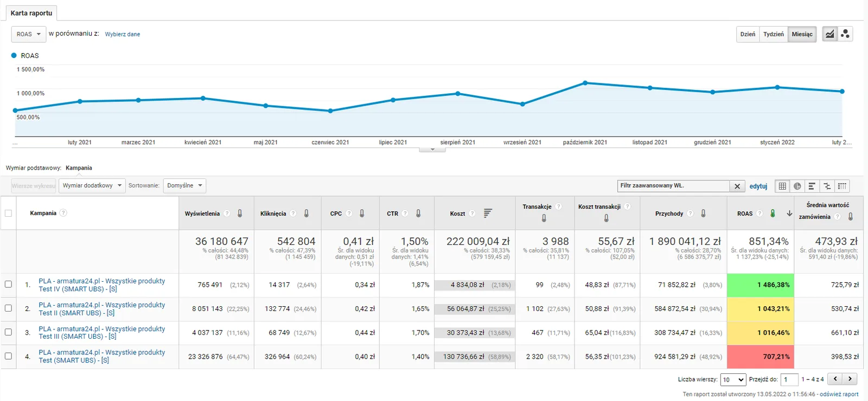Check the Test III campaign row checkbox
Viewport: 868px width, 401px height.
[8, 332]
